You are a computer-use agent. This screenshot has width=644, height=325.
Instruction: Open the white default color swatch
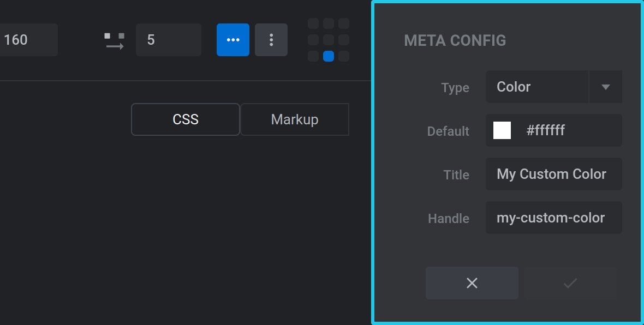pyautogui.click(x=502, y=130)
